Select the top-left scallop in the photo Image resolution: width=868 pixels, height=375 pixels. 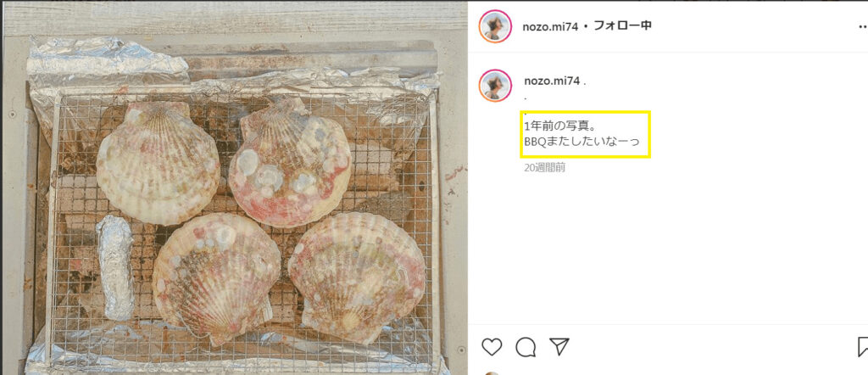pyautogui.click(x=159, y=163)
